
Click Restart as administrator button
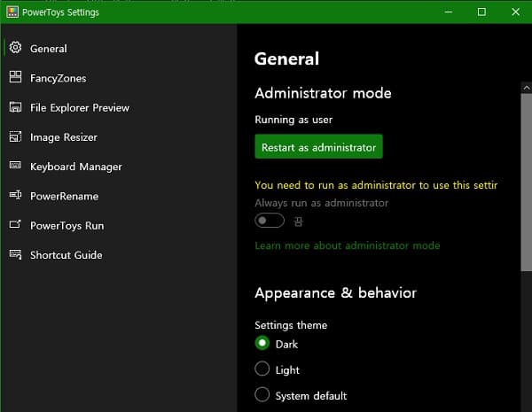[x=318, y=147]
